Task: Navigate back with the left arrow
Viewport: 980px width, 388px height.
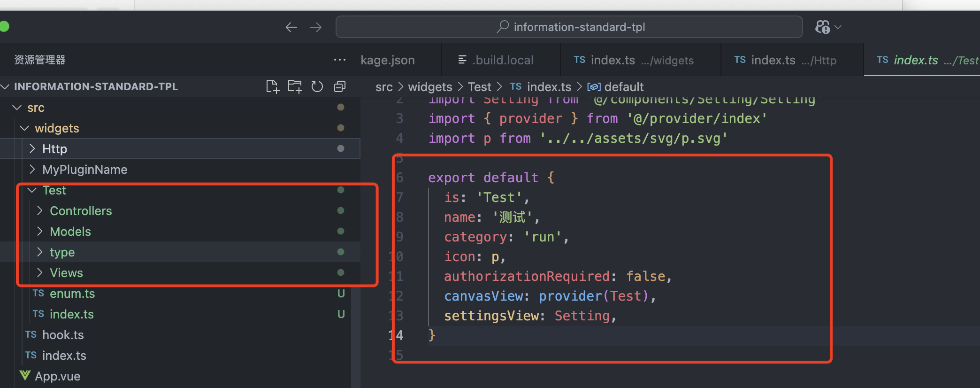Action: pyautogui.click(x=291, y=27)
